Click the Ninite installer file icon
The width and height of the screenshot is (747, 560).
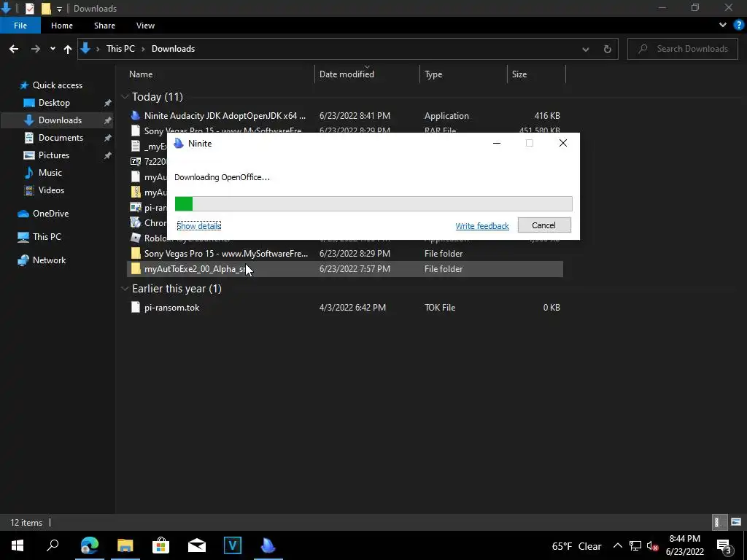(x=136, y=116)
